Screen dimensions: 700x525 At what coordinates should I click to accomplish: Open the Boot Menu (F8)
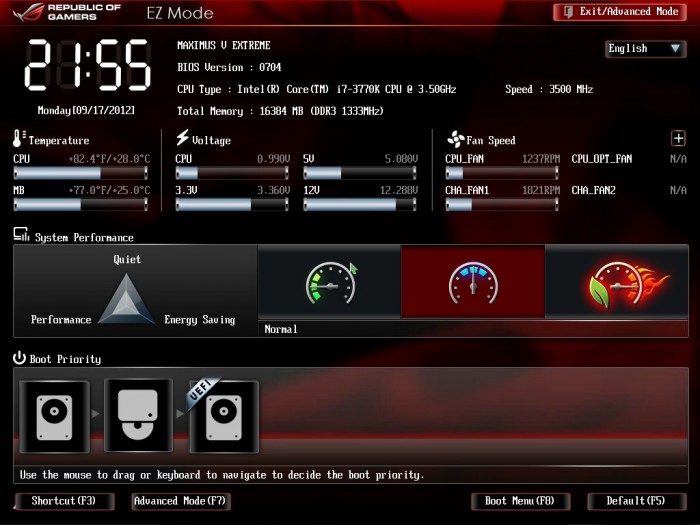[x=520, y=501]
